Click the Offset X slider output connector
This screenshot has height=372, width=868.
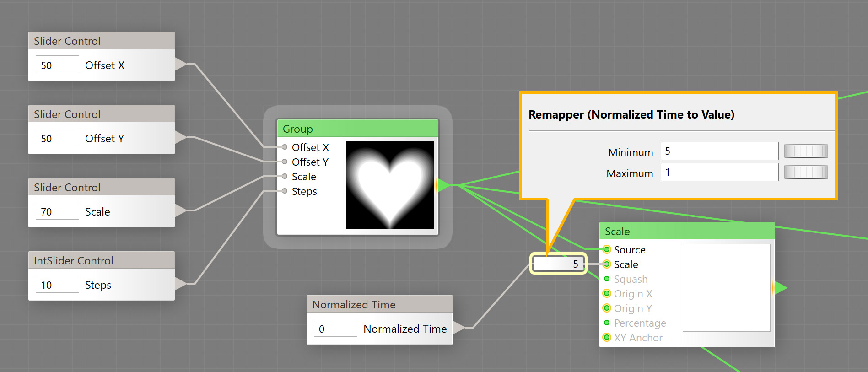[180, 64]
